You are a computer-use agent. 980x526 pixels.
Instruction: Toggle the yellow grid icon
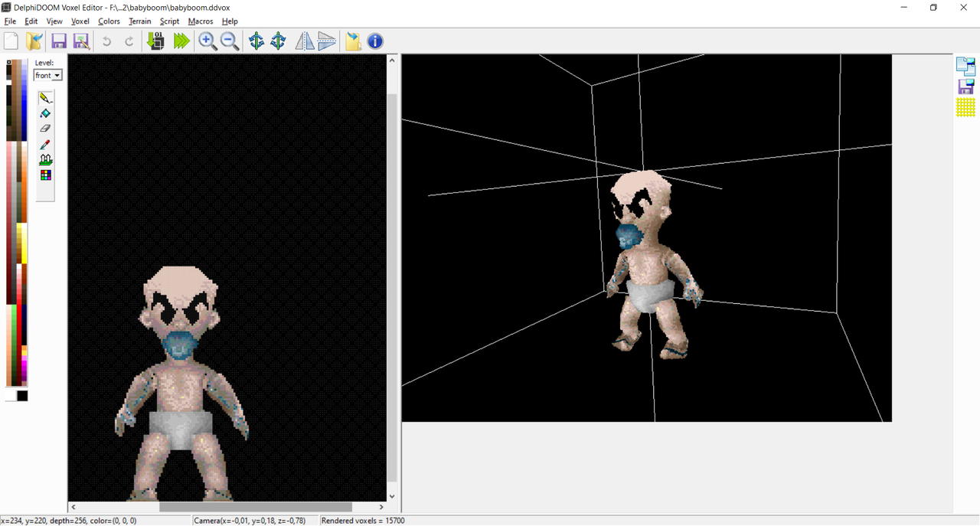[965, 107]
